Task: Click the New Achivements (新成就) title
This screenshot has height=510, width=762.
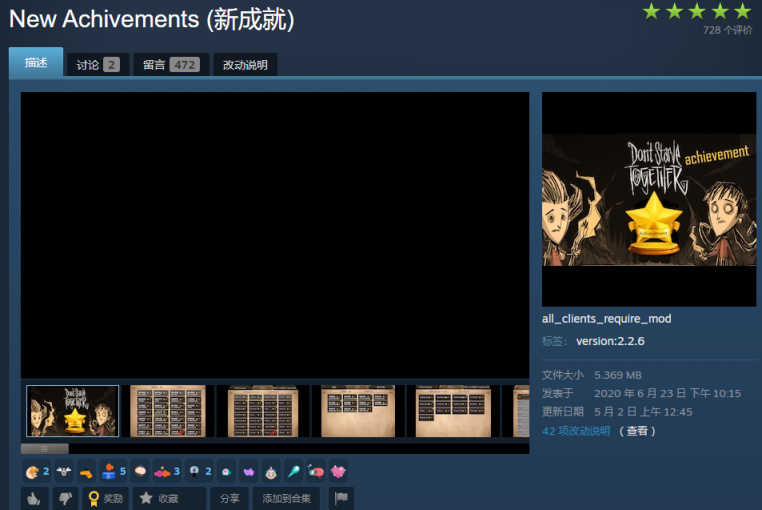Action: coord(152,19)
